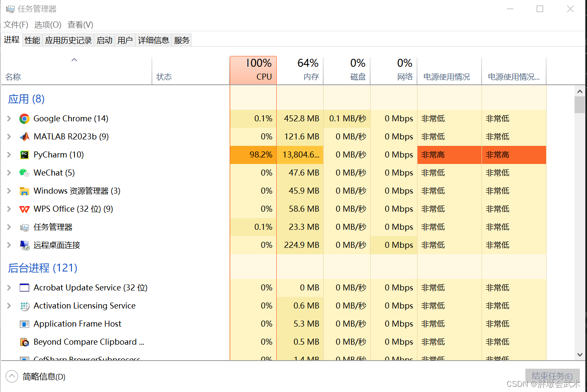Select the Acrobat Update Service icon
Screen dimensions: 587x392
[25, 288]
